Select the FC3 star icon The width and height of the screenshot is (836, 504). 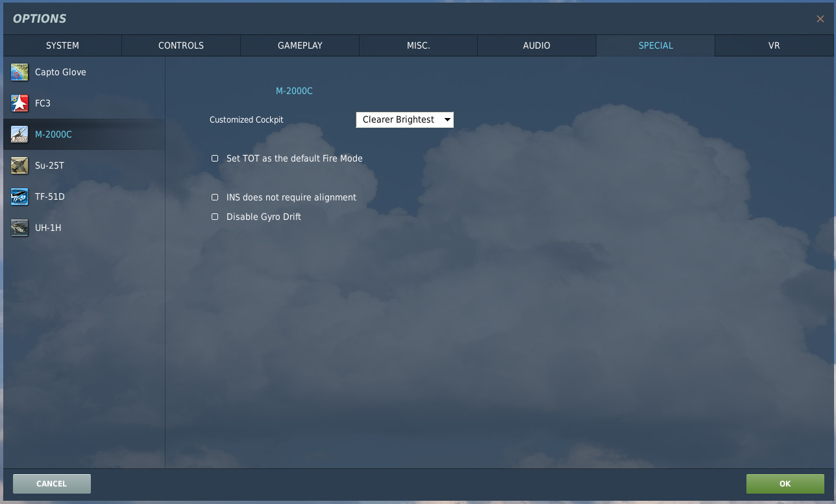coord(19,103)
